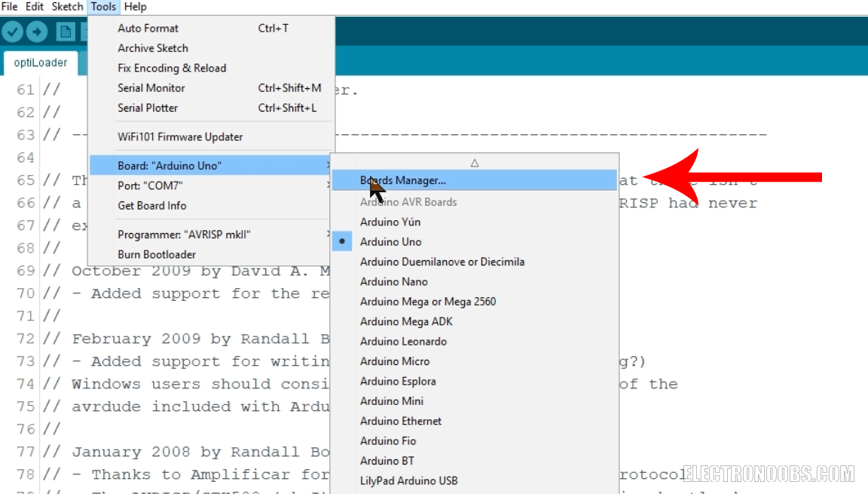Choose the Arduino Mega ADK board
The image size is (868, 494).
(475, 322)
